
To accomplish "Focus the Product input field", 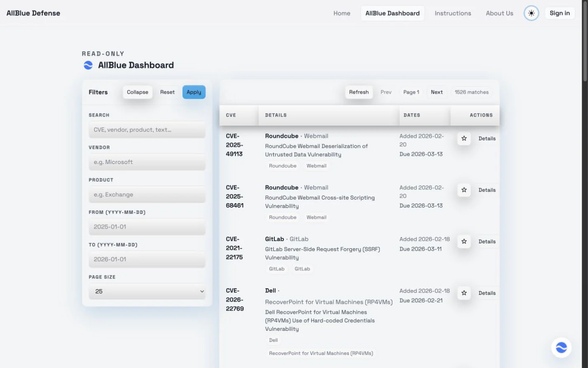I will [x=147, y=195].
